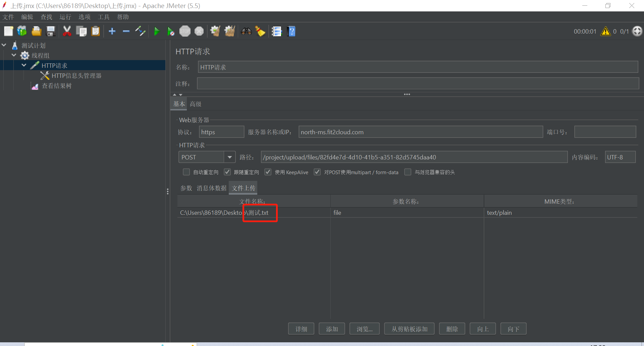Viewport: 644px width, 346px height.
Task: Save the test plan using disk icon
Action: click(50, 31)
